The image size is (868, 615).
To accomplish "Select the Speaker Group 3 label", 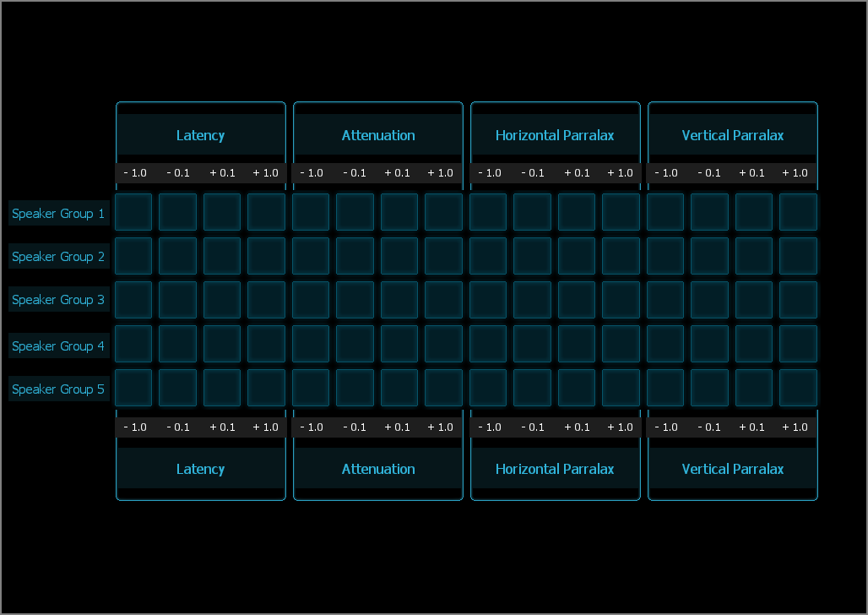I will tap(58, 300).
